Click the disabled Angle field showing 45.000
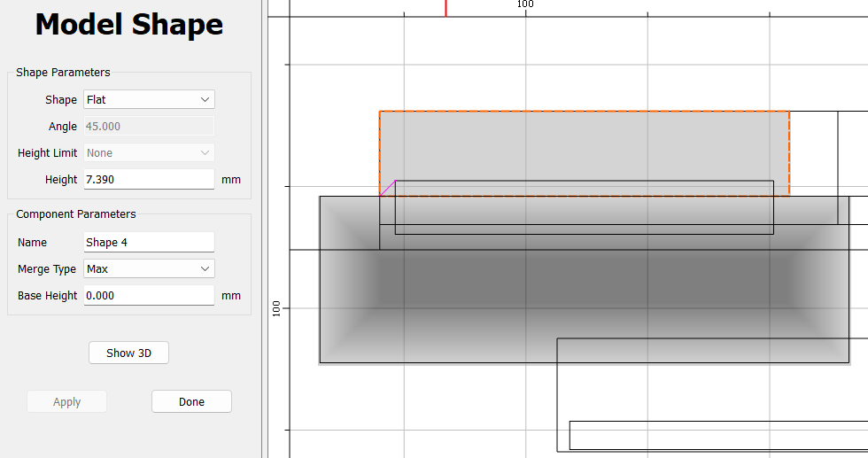This screenshot has width=868, height=458. click(x=149, y=127)
